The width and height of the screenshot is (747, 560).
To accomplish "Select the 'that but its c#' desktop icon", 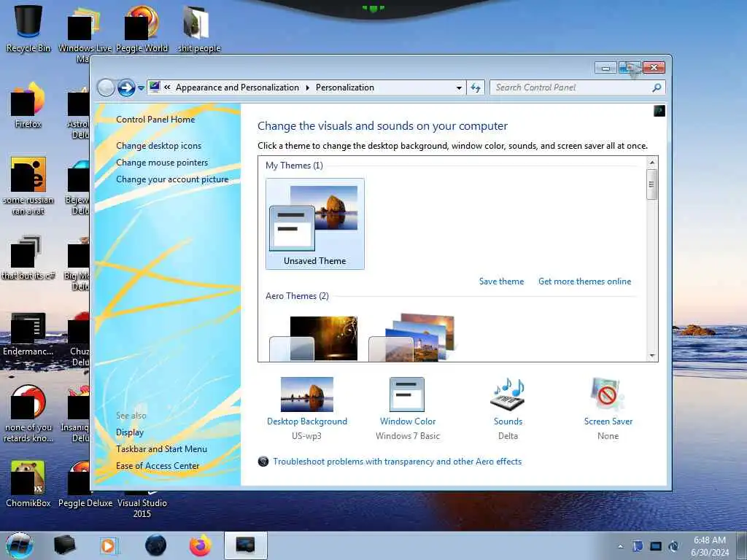I will 28,257.
